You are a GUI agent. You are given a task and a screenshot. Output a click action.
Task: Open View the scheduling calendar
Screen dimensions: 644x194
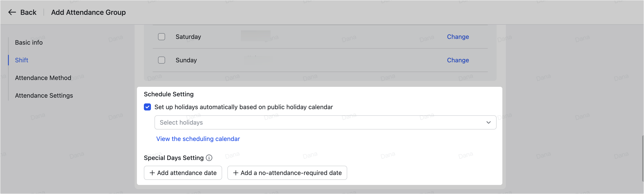(x=198, y=139)
